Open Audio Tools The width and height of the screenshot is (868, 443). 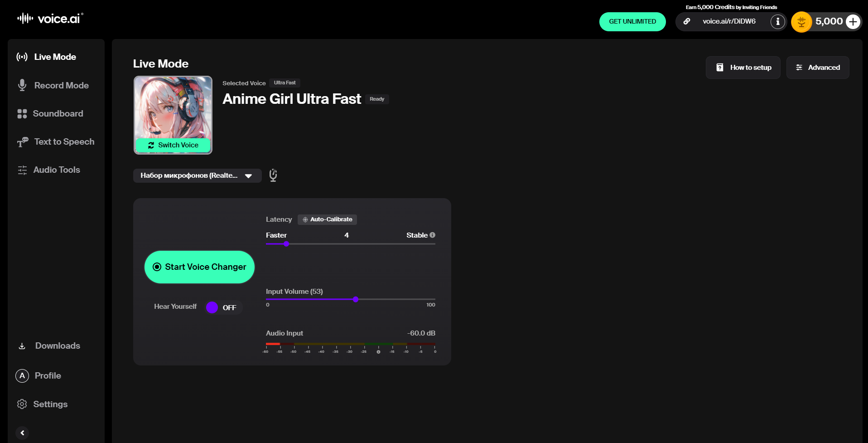[x=48, y=170]
